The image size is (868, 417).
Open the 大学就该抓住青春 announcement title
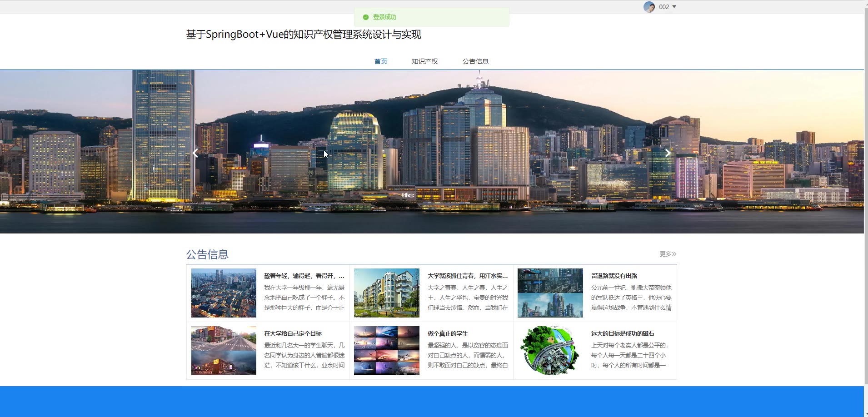point(468,276)
